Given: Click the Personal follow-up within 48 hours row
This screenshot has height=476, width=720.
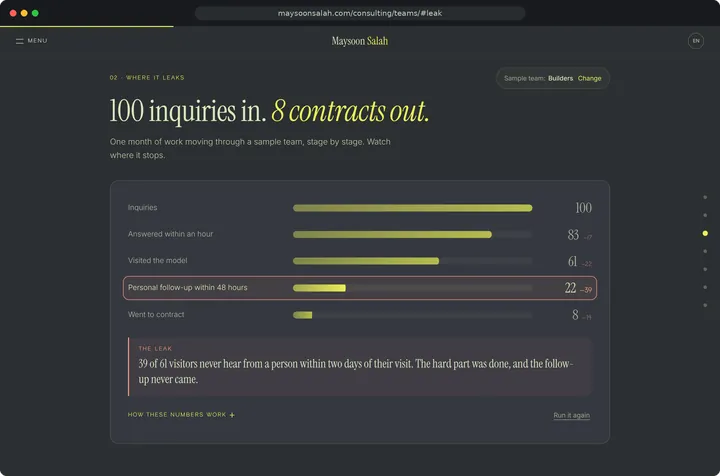Looking at the screenshot, I should [x=360, y=288].
